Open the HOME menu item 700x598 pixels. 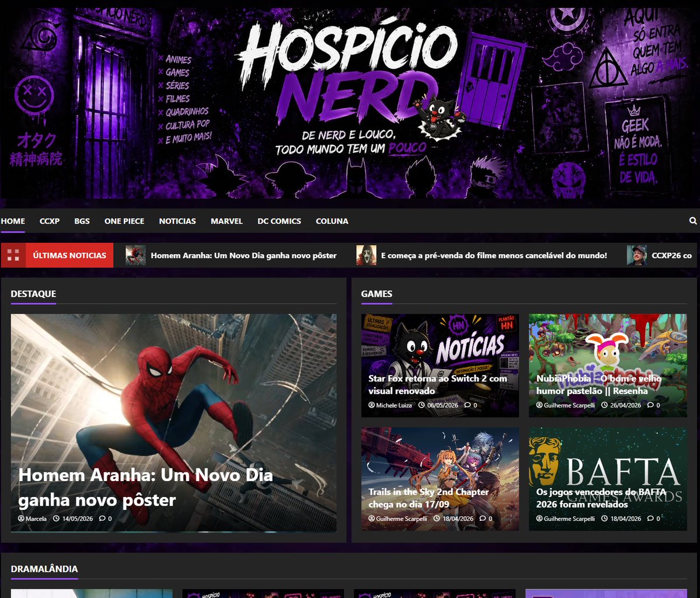pyautogui.click(x=13, y=221)
